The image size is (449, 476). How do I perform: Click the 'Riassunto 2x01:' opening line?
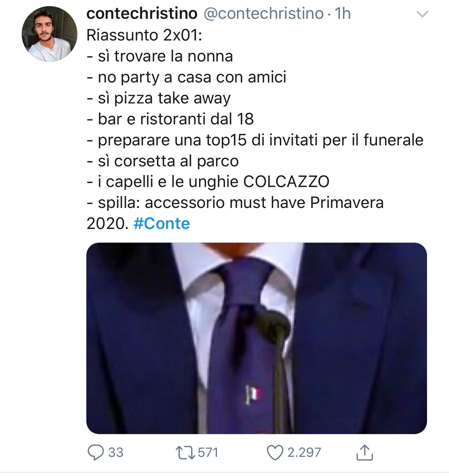[144, 35]
